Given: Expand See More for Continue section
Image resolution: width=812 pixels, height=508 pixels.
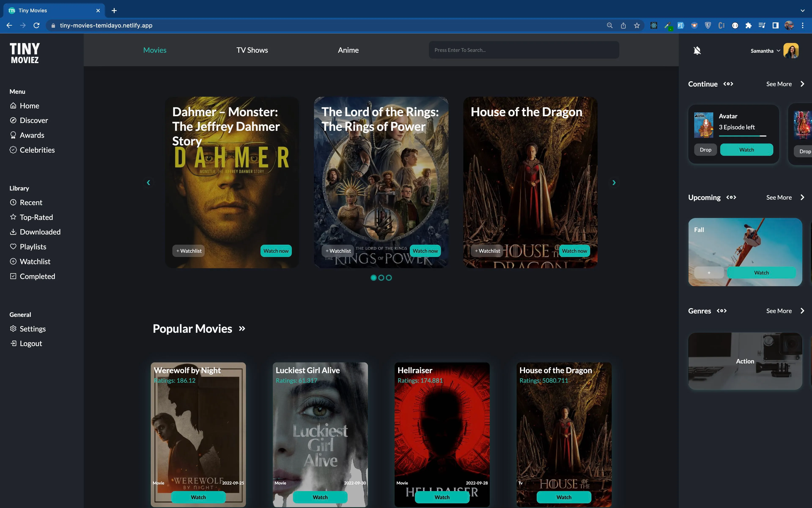Looking at the screenshot, I should [785, 84].
